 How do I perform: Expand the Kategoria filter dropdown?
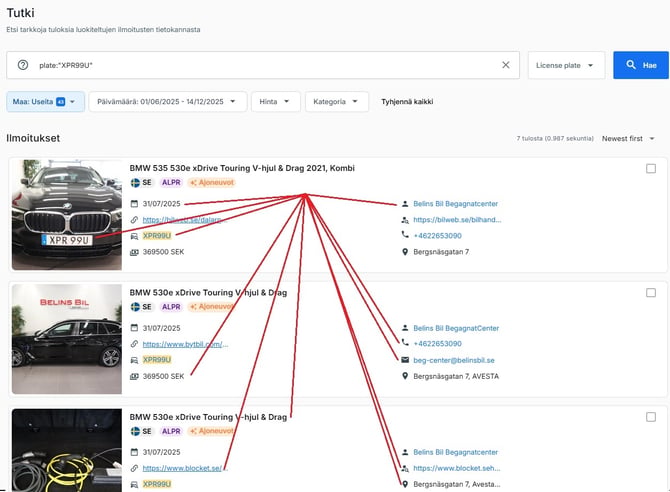pos(336,102)
